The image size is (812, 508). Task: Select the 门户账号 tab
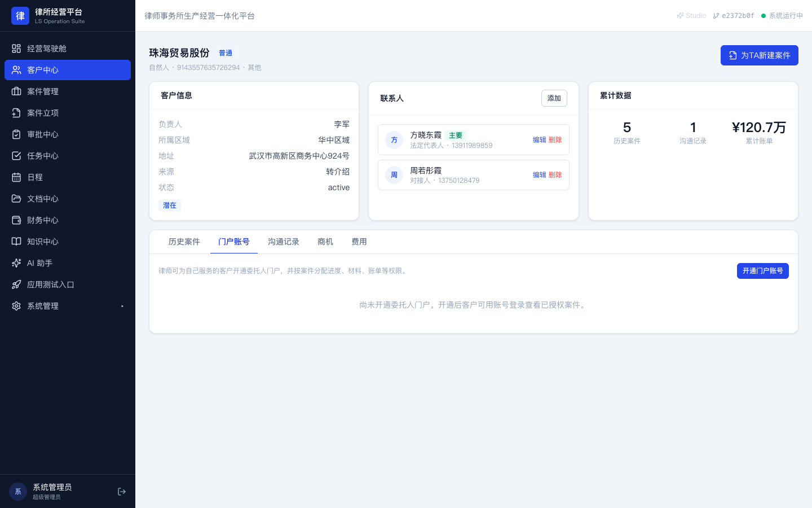(234, 242)
